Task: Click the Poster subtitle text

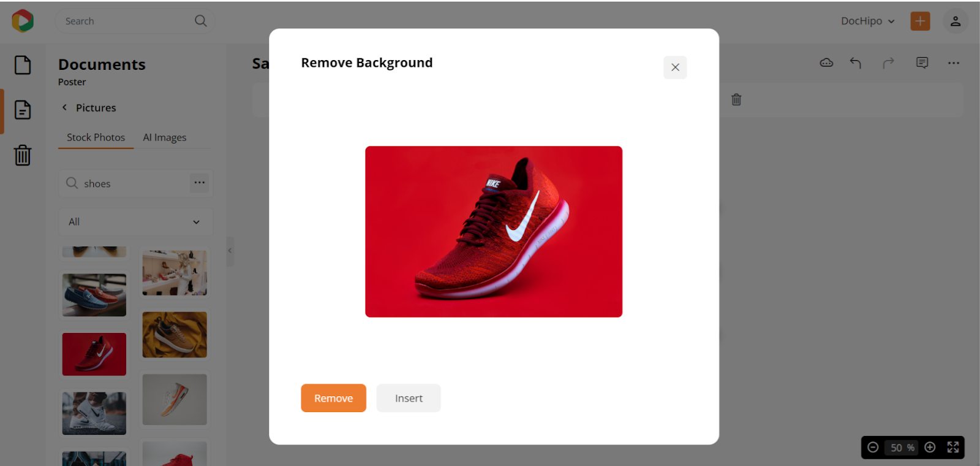Action: [72, 82]
